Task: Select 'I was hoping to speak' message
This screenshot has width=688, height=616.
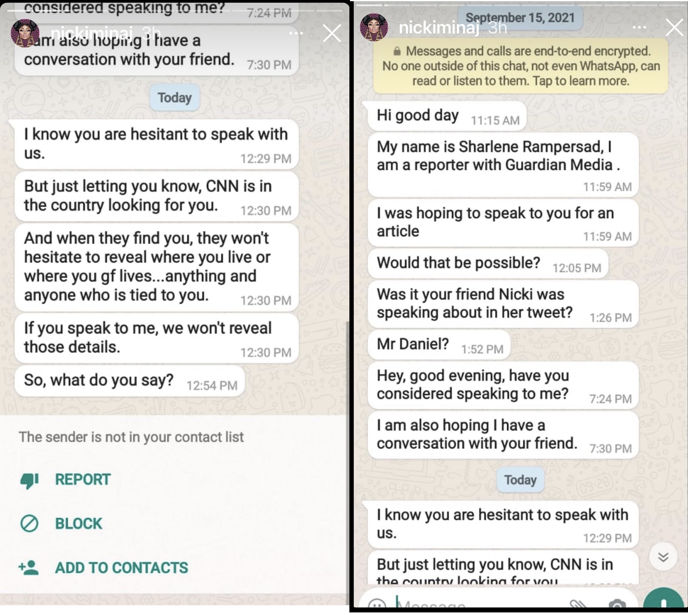Action: point(503,222)
